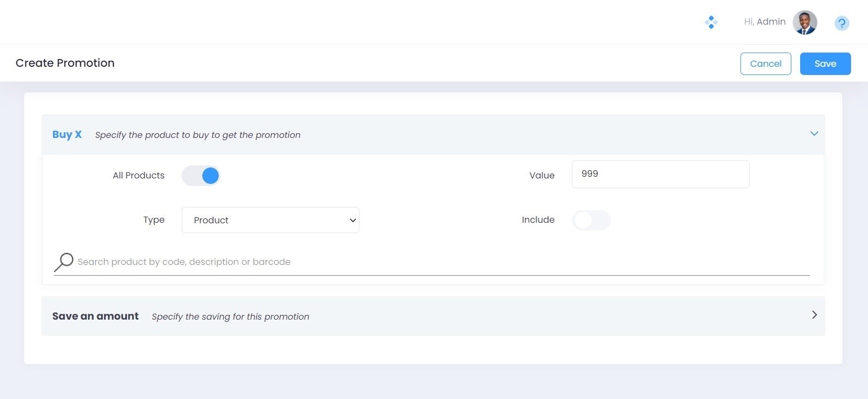Click the Hi, Admin greeting text
The width and height of the screenshot is (868, 399).
765,22
